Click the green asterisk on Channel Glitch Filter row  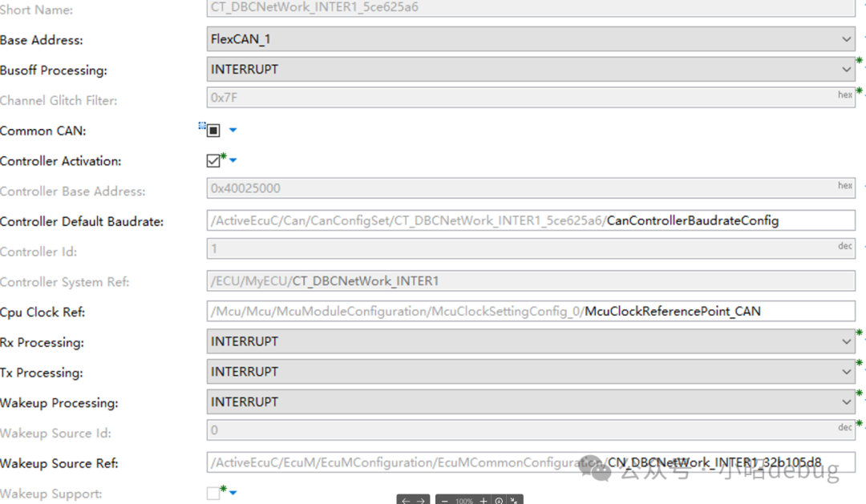tap(859, 91)
